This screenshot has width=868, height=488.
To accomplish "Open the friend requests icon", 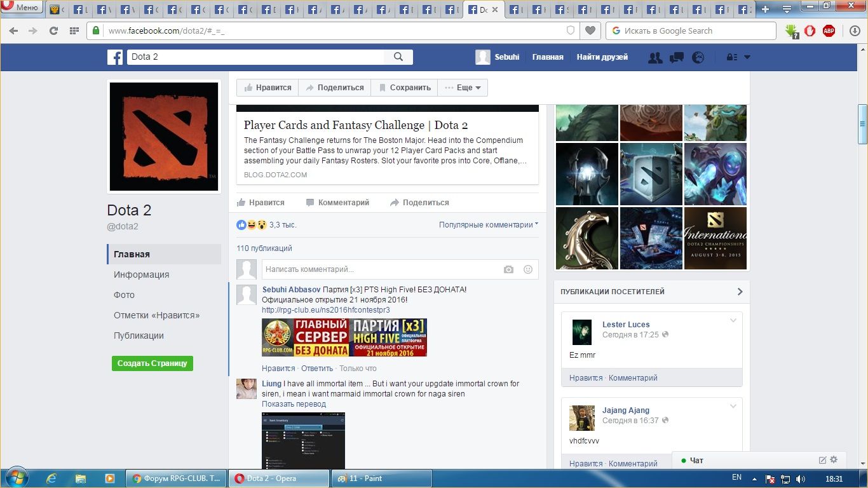I will pyautogui.click(x=654, y=57).
